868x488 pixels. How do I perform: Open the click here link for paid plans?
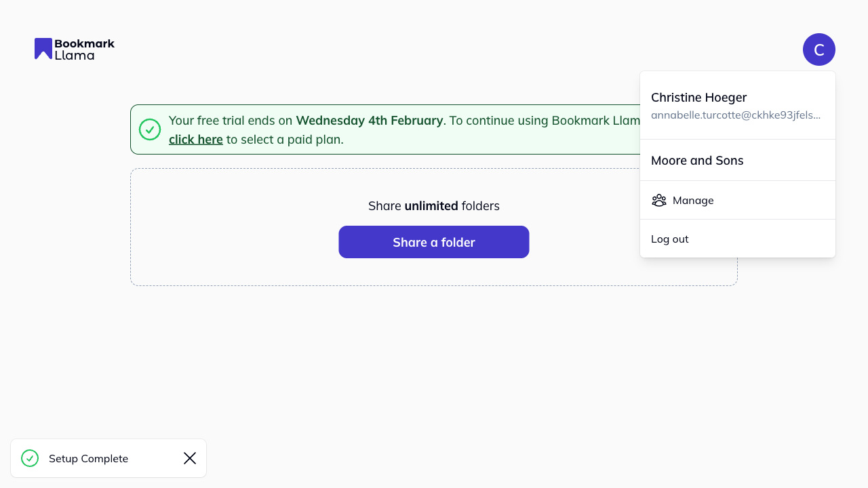click(195, 139)
